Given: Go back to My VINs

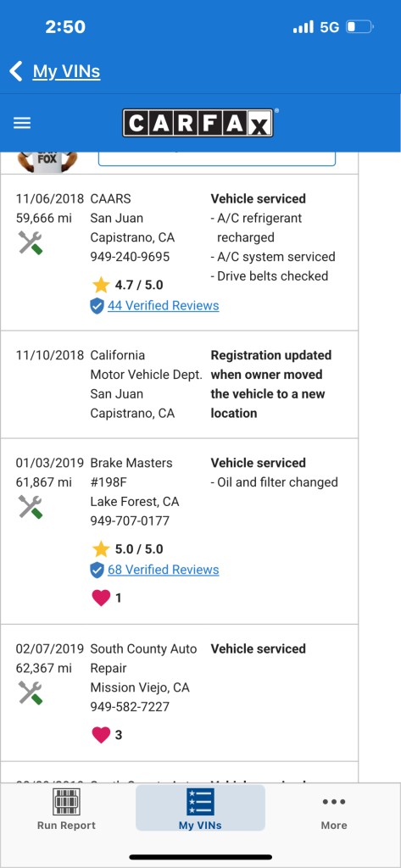Looking at the screenshot, I should coord(66,71).
